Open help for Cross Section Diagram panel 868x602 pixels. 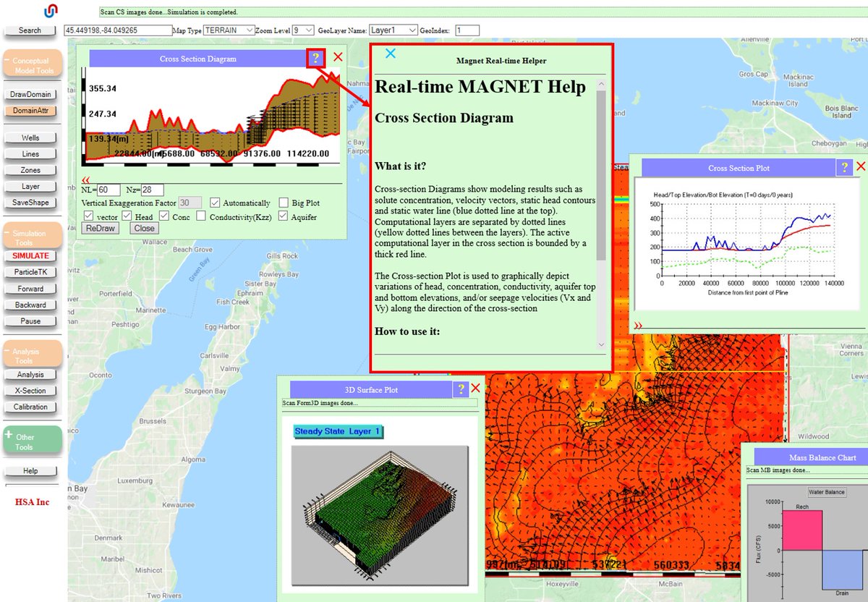(317, 57)
